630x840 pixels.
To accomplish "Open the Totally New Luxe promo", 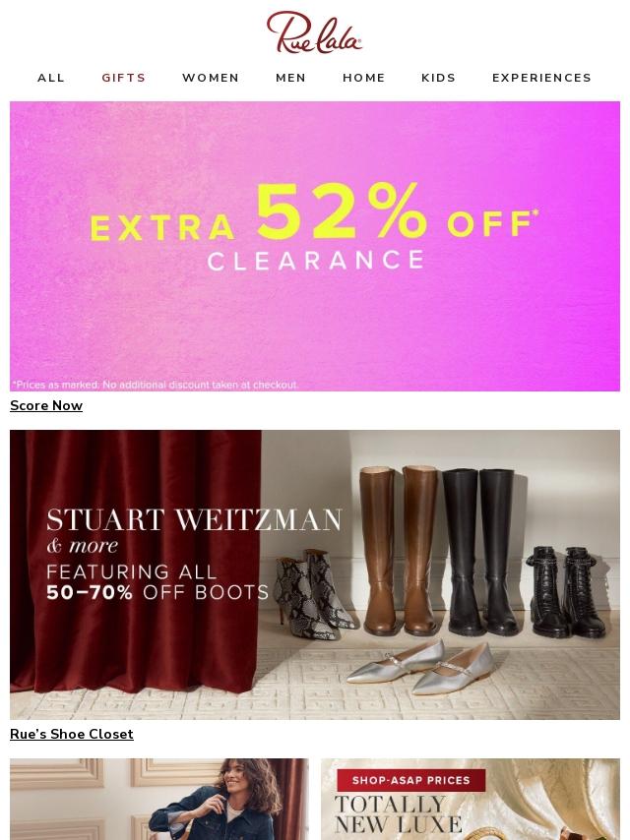I will point(471,799).
